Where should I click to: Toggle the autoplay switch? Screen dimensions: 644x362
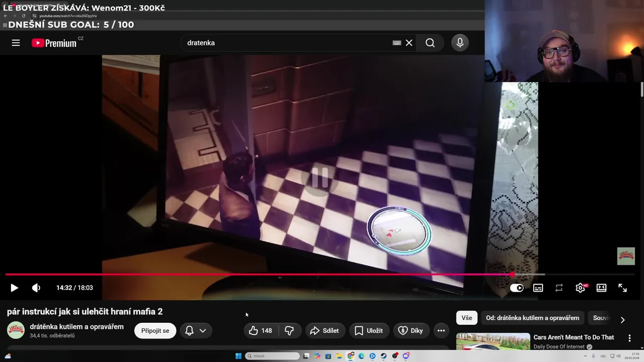coord(517,288)
